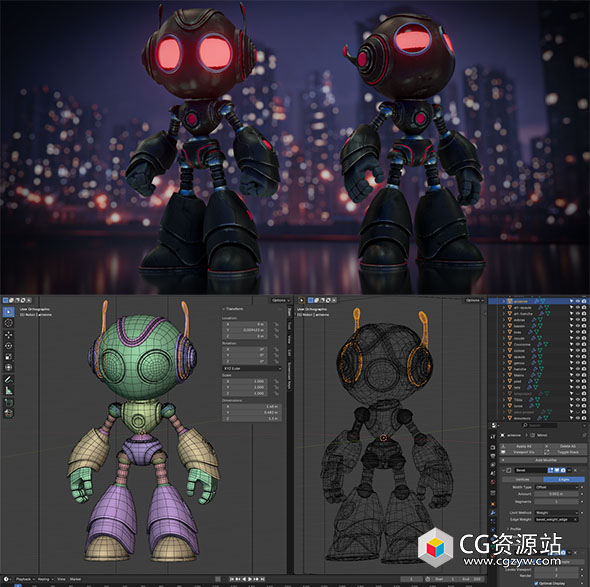The image size is (590, 587).
Task: Open the Scene properties tab icon
Action: [x=493, y=473]
